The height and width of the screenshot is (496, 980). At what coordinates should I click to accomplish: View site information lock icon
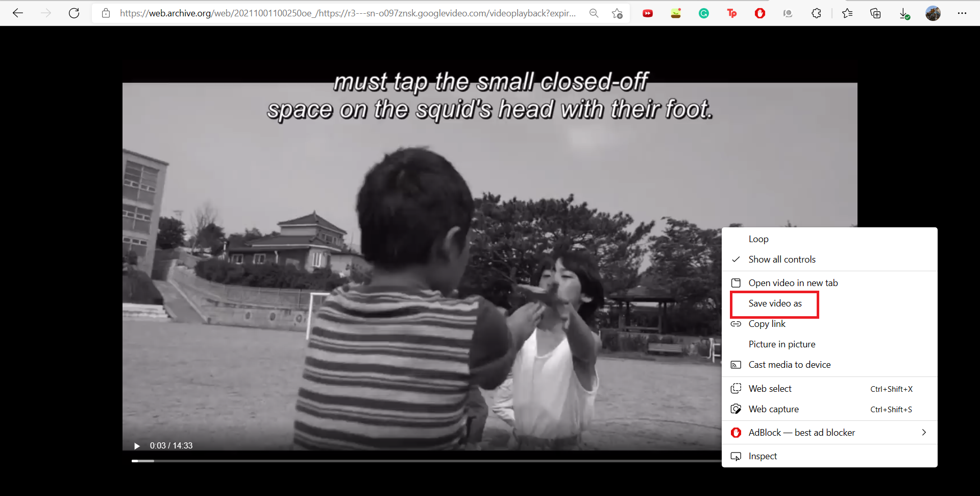106,13
